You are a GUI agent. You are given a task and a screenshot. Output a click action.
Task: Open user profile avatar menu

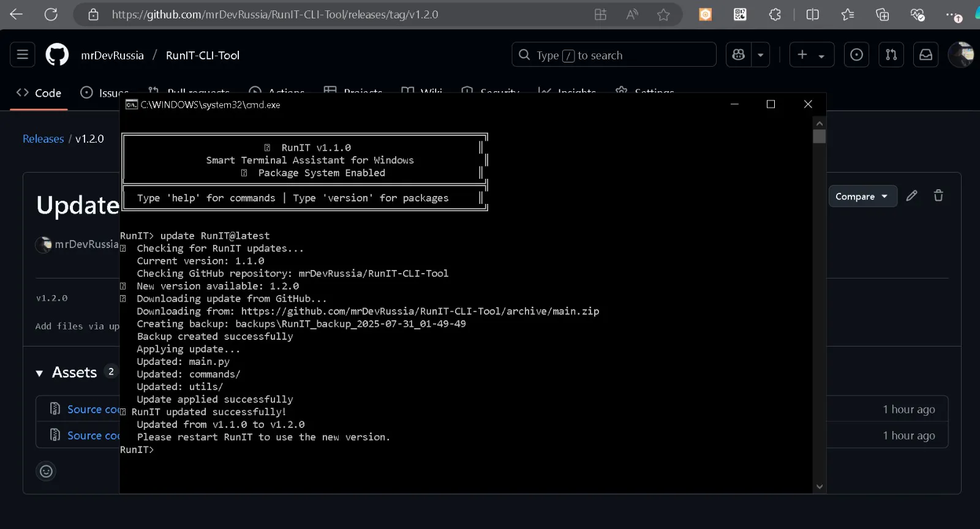pyautogui.click(x=960, y=54)
